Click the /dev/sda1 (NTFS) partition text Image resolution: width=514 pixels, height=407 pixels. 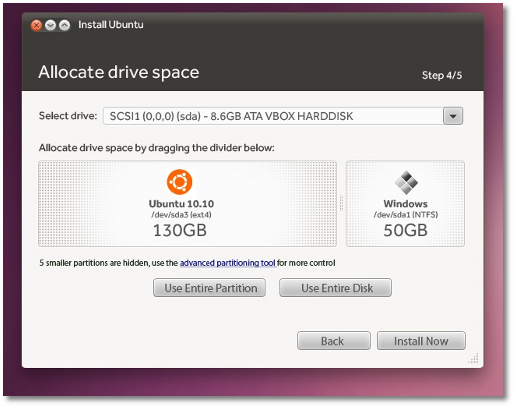(x=406, y=215)
